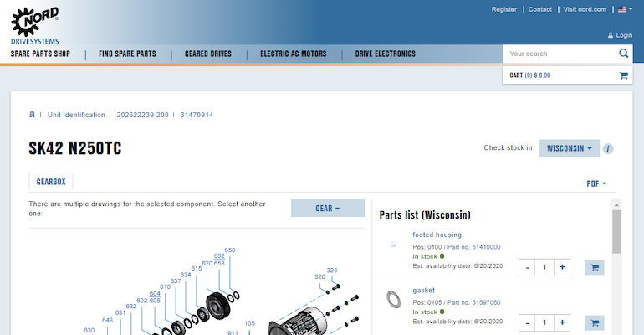Click drawing label 637
Screen dimensions: 644x335
pyautogui.click(x=176, y=281)
